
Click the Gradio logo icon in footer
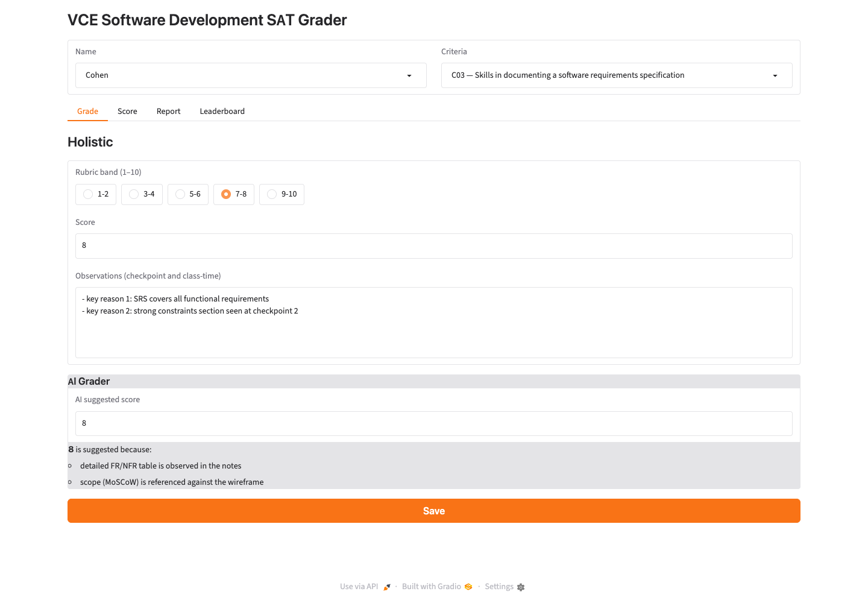[x=468, y=587]
